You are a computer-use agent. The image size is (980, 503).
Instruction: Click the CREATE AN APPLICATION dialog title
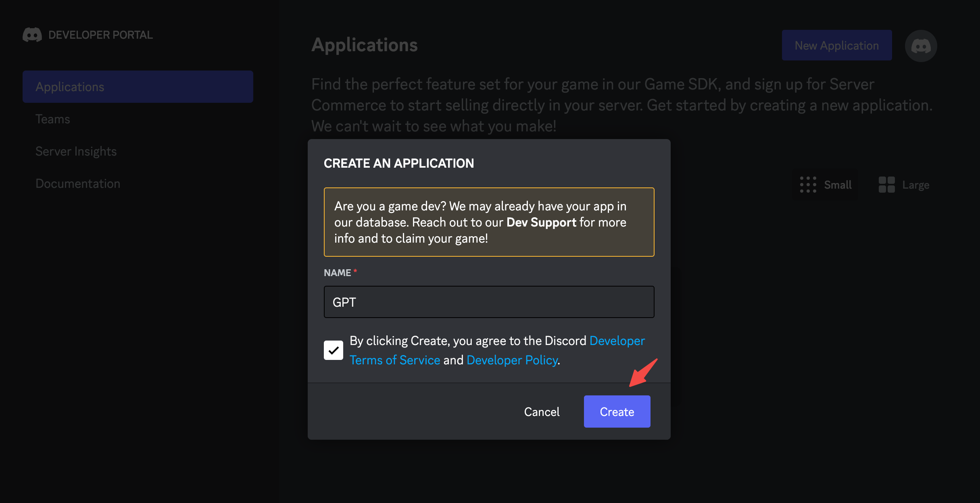(x=399, y=163)
